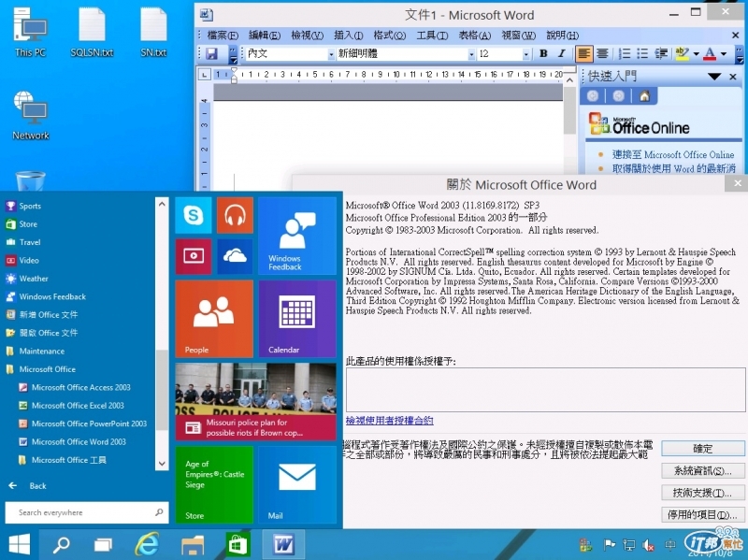Click the task pane Forward arrow

tap(619, 96)
